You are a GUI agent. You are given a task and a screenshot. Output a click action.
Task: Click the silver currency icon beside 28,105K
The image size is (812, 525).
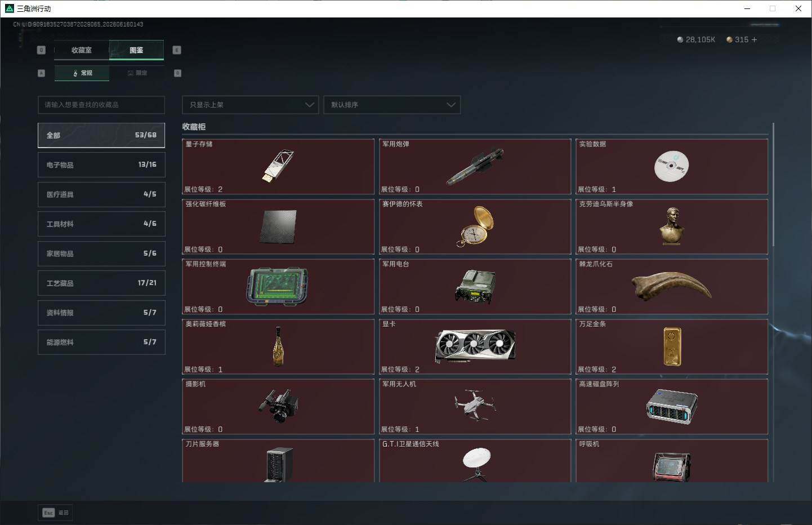click(680, 39)
